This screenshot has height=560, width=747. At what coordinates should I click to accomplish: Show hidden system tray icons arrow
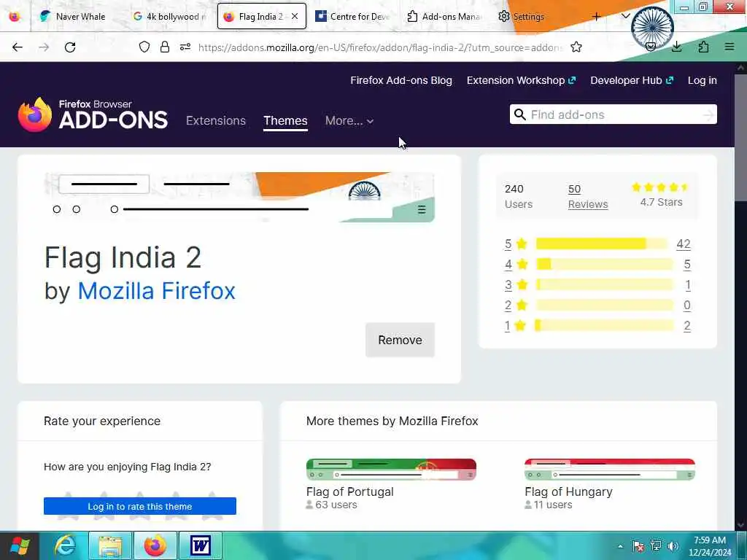[x=620, y=546]
